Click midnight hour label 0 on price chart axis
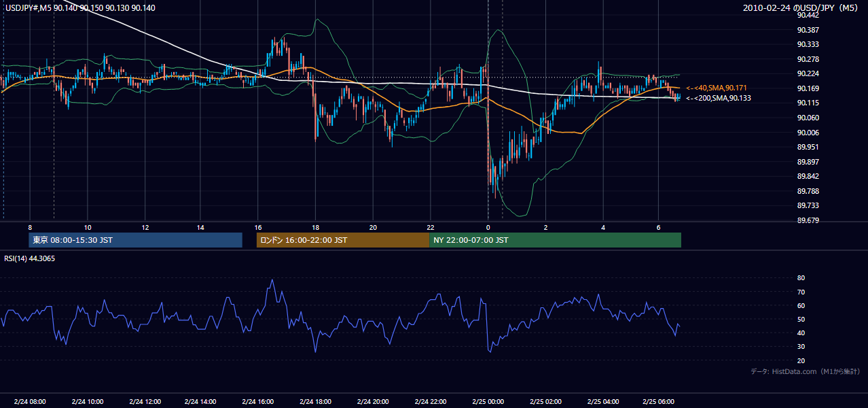The width and height of the screenshot is (868, 408). tap(488, 227)
